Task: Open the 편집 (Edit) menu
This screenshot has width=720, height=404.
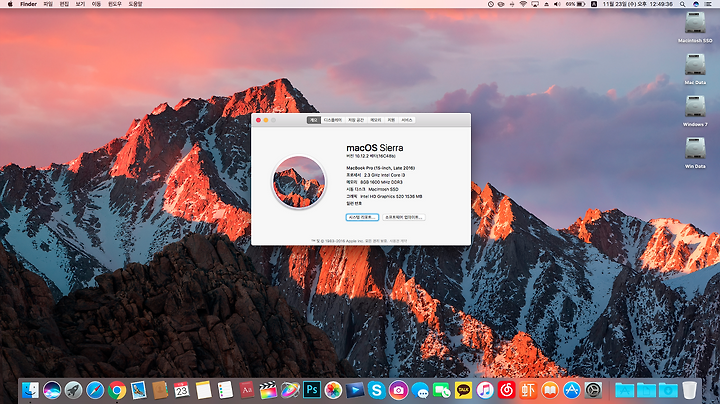Action: tap(64, 4)
